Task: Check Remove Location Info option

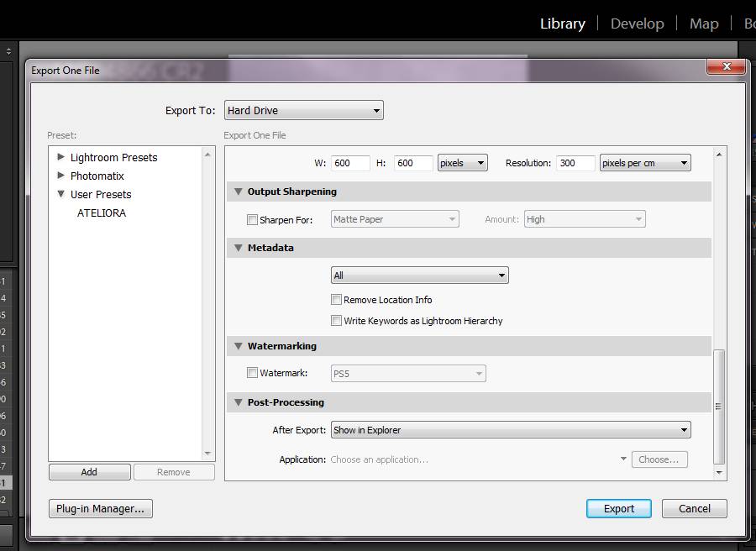Action: pos(337,300)
